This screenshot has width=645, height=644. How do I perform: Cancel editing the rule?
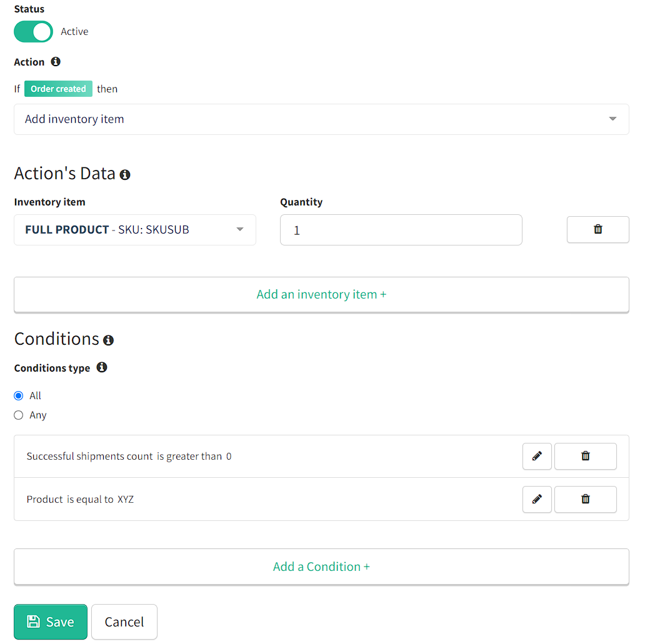tap(124, 622)
